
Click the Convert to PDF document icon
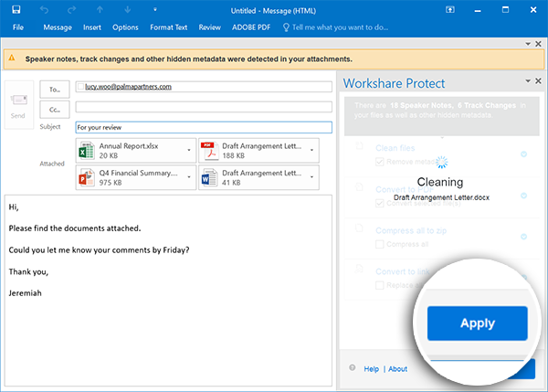click(359, 187)
